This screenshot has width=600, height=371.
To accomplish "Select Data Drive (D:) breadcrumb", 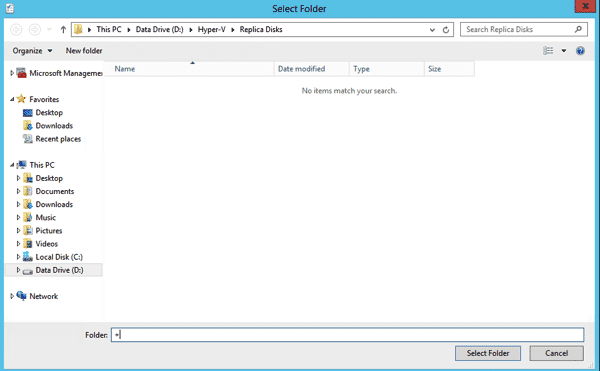I will click(160, 29).
